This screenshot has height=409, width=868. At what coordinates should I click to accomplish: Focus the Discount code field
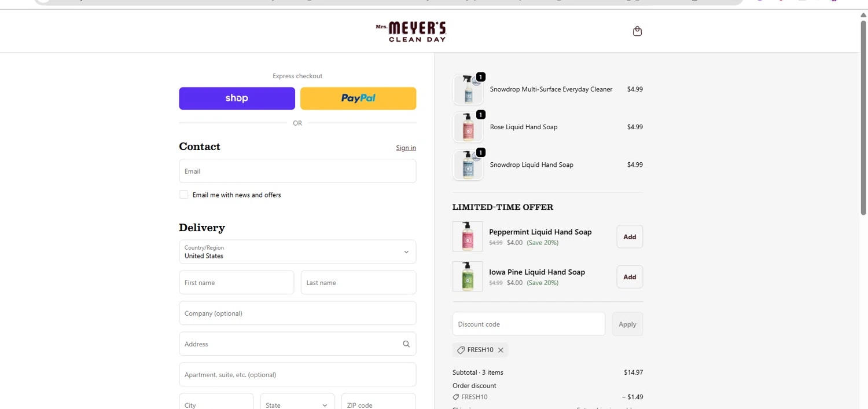[x=529, y=324]
